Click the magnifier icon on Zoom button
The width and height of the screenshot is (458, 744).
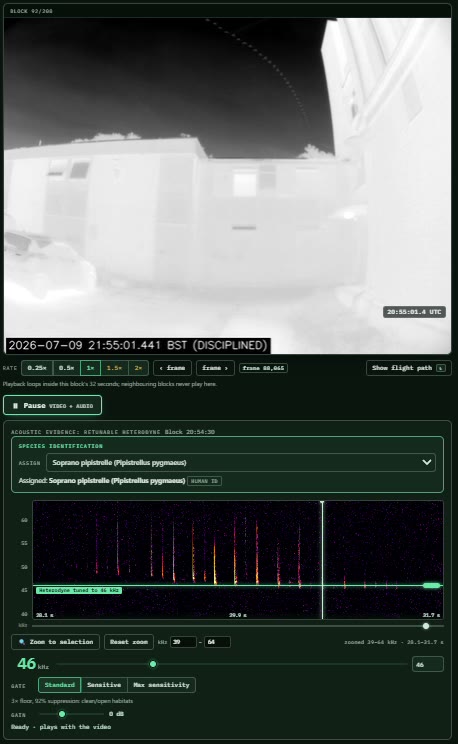pos(22,642)
